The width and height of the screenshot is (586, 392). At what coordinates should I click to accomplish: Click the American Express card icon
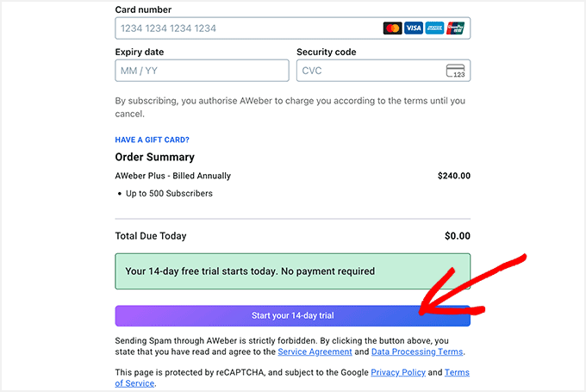[x=434, y=28]
